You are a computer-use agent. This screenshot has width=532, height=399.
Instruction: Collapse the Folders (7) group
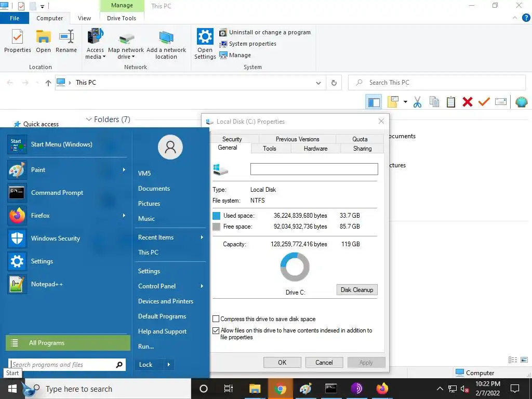point(89,119)
